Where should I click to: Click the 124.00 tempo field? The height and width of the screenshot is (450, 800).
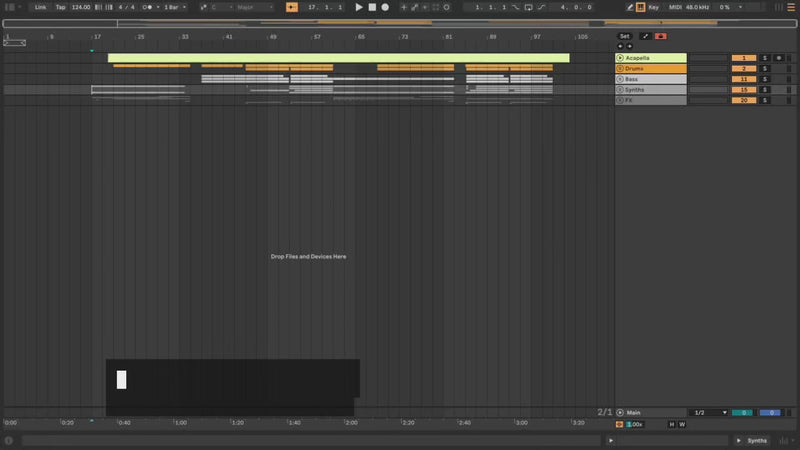81,7
